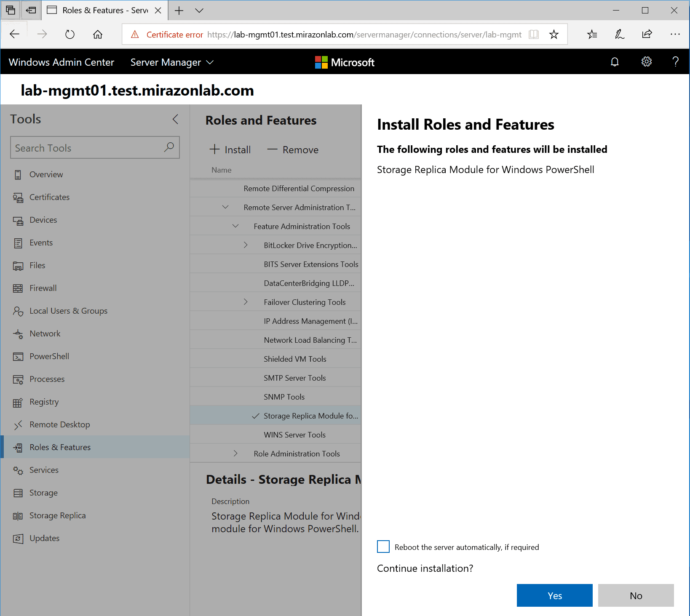690x616 pixels.
Task: Click Yes to continue installation
Action: pyautogui.click(x=554, y=595)
